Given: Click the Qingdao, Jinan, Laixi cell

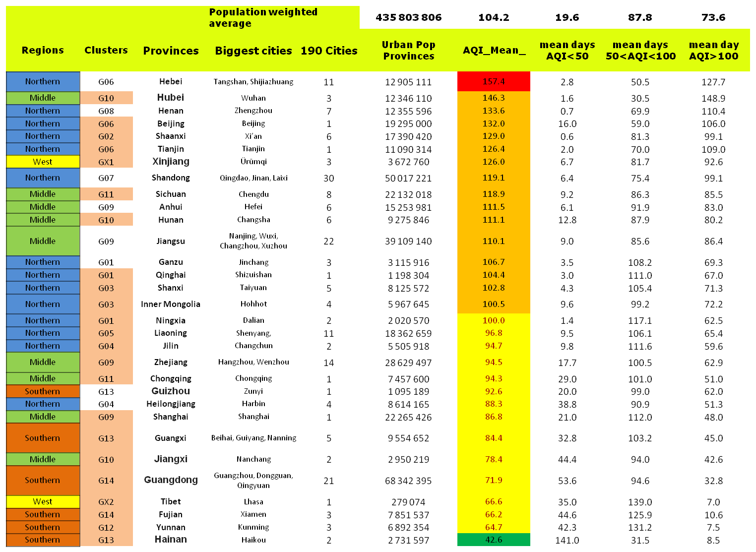Looking at the screenshot, I should pos(253,178).
